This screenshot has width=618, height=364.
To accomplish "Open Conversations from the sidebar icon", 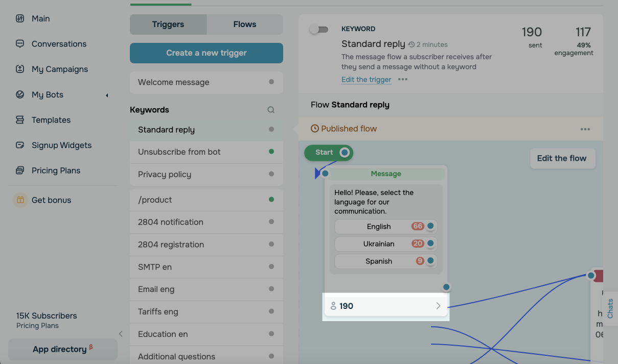I will tap(20, 44).
